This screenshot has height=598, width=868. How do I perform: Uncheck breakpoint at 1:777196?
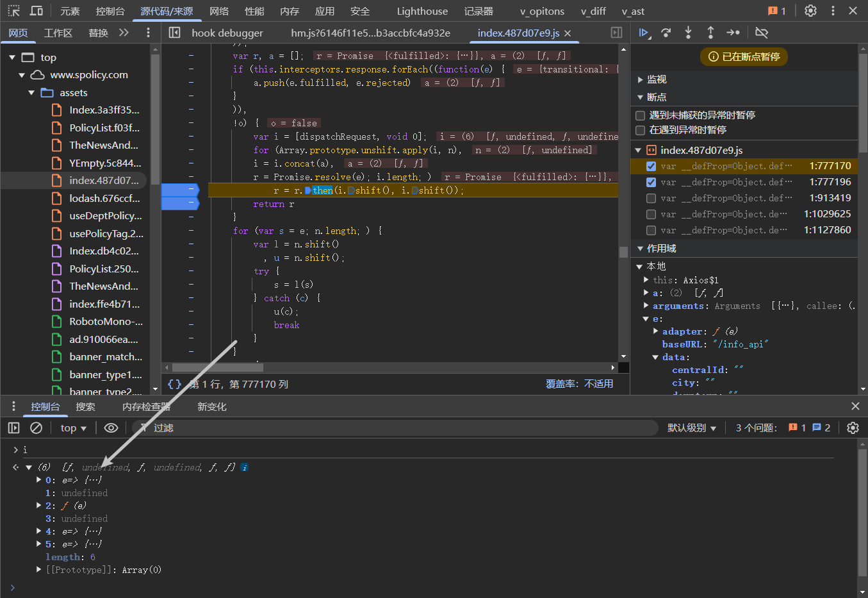coord(651,182)
